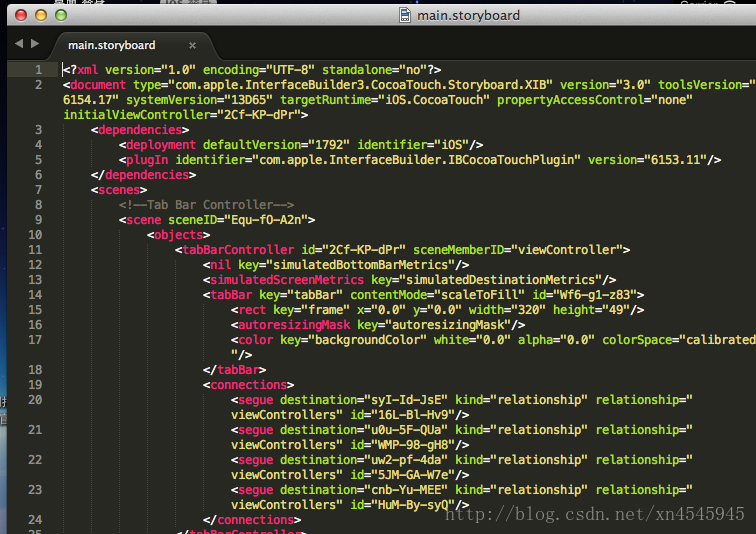The height and width of the screenshot is (534, 756).
Task: Click the initialViewController value "2Cf-KP-dPr"
Action: (x=259, y=115)
